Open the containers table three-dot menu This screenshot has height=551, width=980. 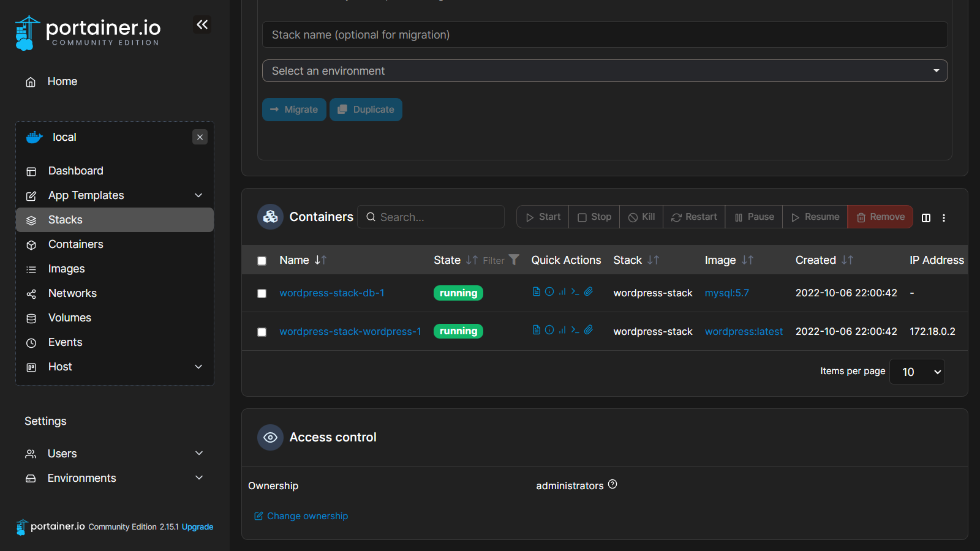944,218
